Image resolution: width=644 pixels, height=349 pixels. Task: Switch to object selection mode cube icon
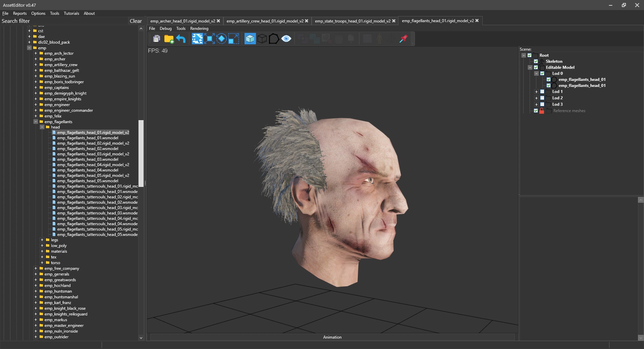point(250,39)
